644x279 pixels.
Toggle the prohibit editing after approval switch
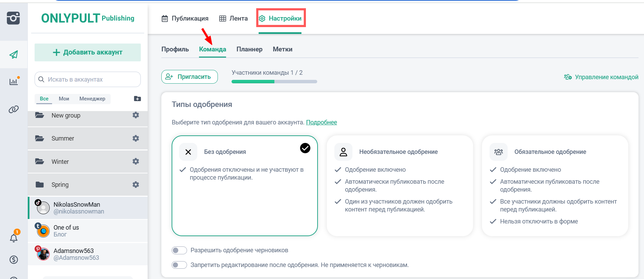point(179,265)
